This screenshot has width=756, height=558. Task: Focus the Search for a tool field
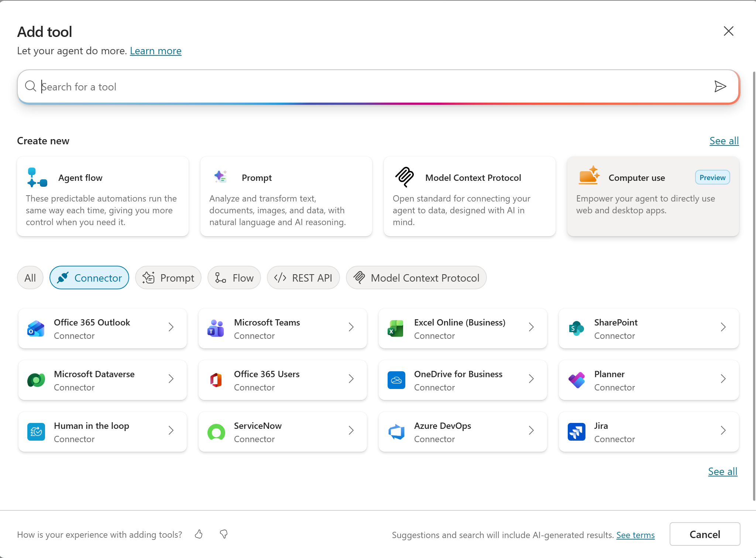click(x=369, y=87)
